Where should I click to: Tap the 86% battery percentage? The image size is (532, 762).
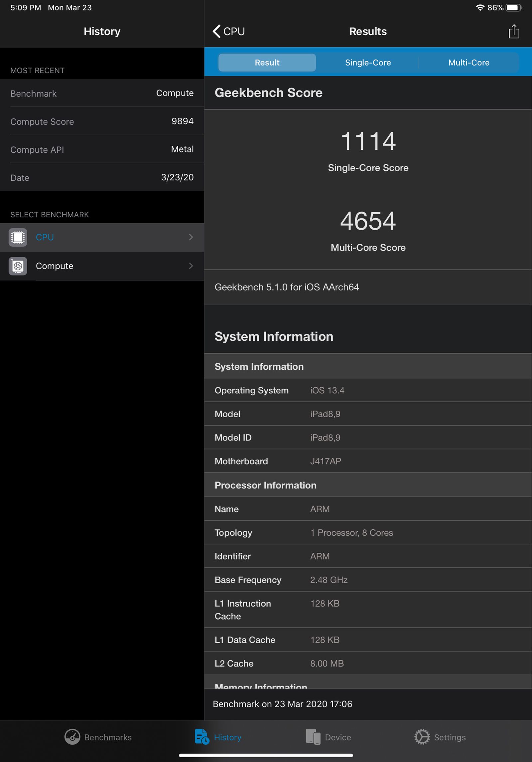[496, 7]
